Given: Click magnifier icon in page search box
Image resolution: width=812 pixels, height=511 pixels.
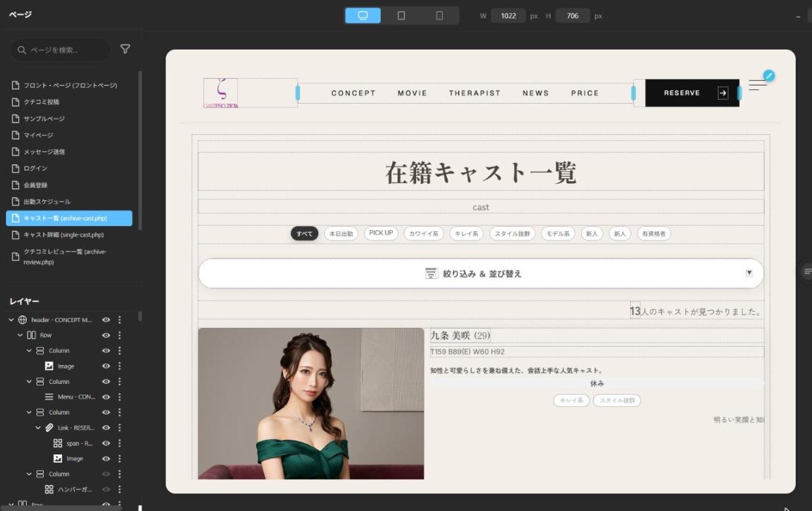Looking at the screenshot, I should [x=22, y=50].
